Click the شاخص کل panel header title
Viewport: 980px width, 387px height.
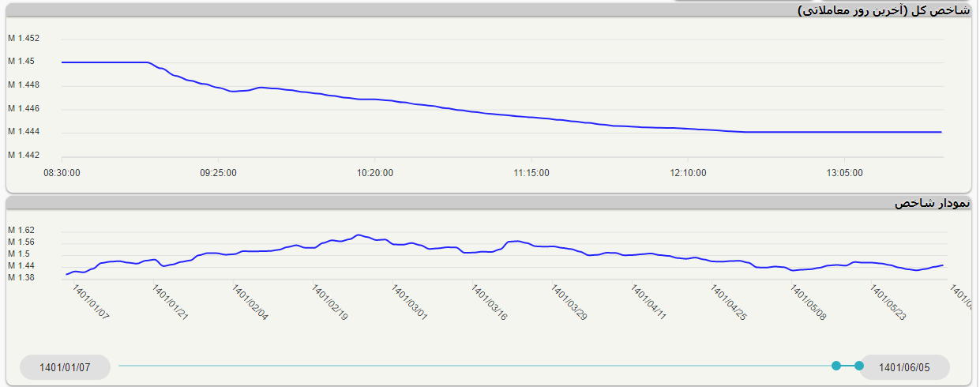click(883, 10)
